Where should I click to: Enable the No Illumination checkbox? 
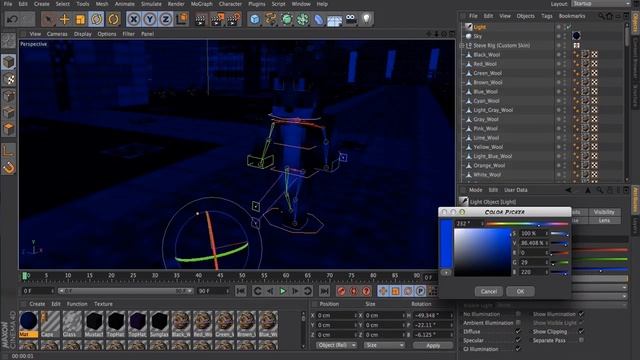click(x=518, y=314)
